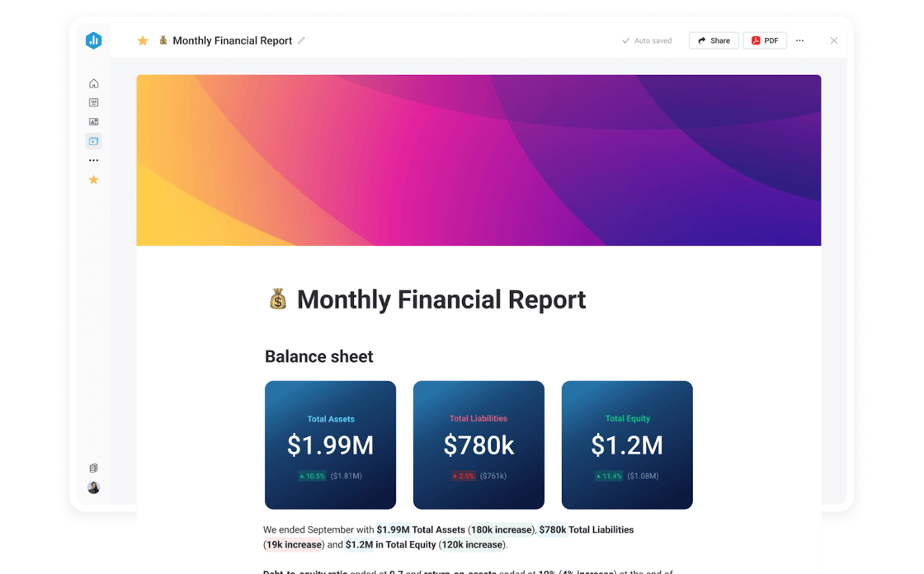Screen dimensions: 924x574
Task: Export report with the PDF button
Action: coord(765,40)
